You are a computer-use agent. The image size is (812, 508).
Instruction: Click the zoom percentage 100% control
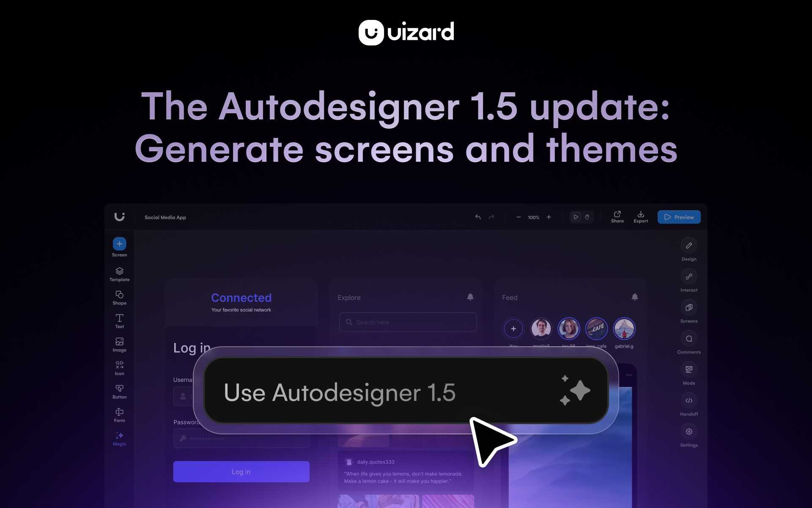coord(533,217)
